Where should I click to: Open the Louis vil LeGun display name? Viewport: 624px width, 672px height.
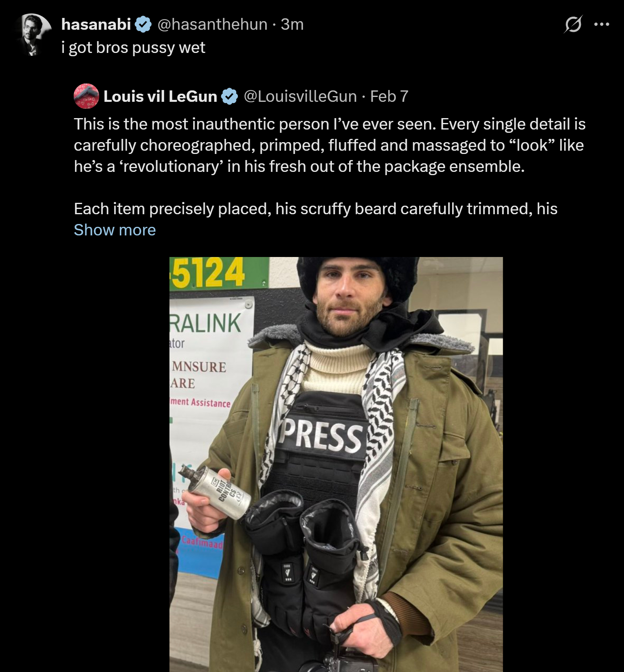[x=160, y=97]
